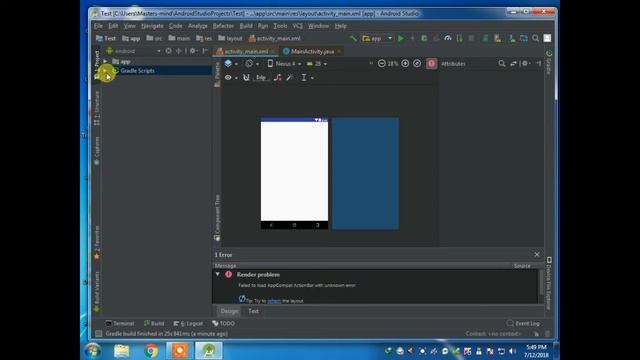The image size is (640, 360).
Task: Open File Explorer from the taskbar
Action: pos(122,351)
